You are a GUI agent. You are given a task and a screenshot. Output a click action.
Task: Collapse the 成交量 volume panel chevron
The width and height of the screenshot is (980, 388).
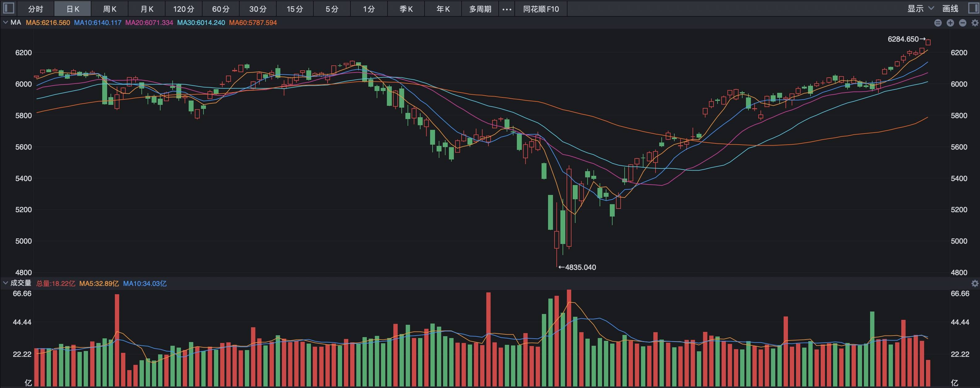(x=5, y=283)
